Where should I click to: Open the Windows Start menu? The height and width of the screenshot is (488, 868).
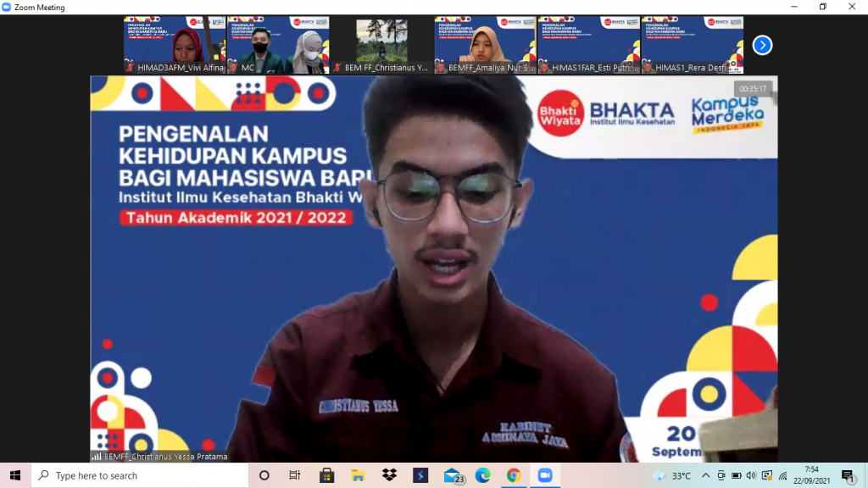[x=15, y=475]
